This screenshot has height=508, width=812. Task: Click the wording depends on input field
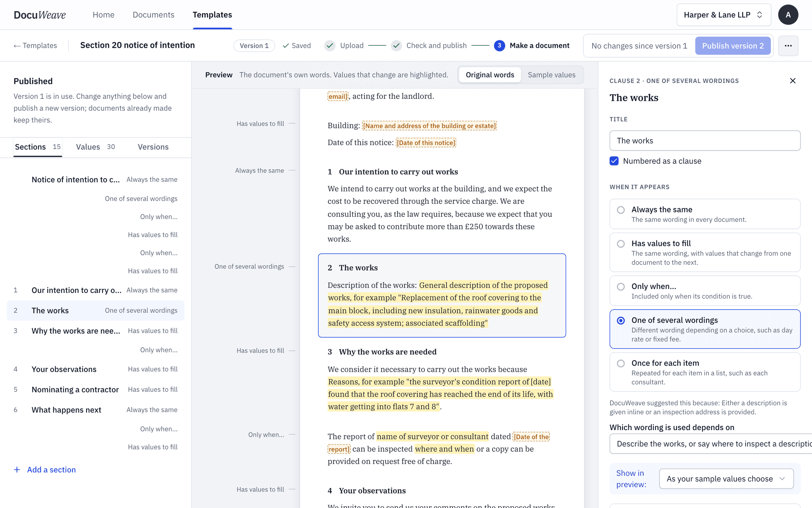click(x=710, y=444)
